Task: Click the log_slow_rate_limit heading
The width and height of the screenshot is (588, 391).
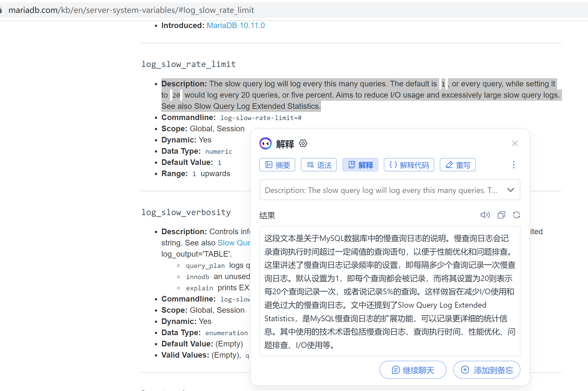Action: pos(188,64)
